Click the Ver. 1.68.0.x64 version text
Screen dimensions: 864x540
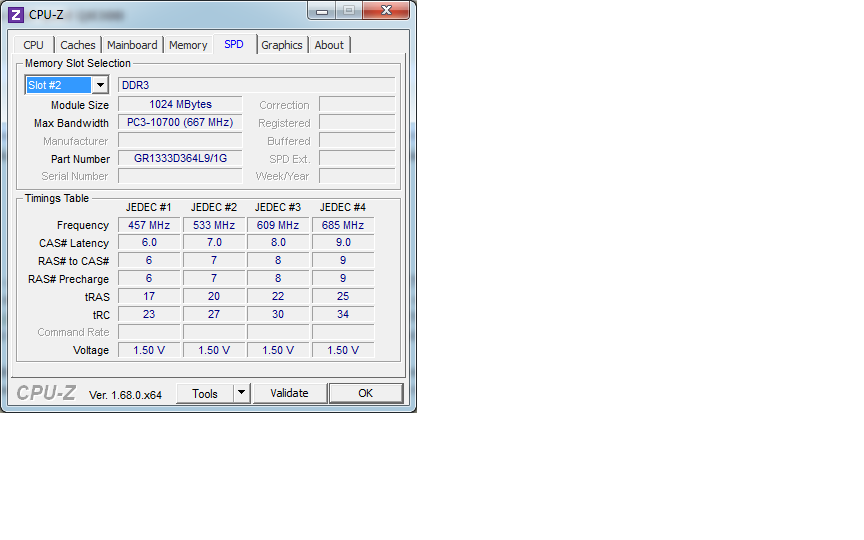[126, 395]
